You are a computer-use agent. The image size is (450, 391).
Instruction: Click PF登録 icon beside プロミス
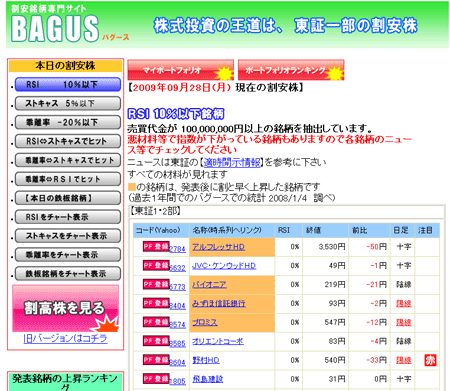[156, 322]
